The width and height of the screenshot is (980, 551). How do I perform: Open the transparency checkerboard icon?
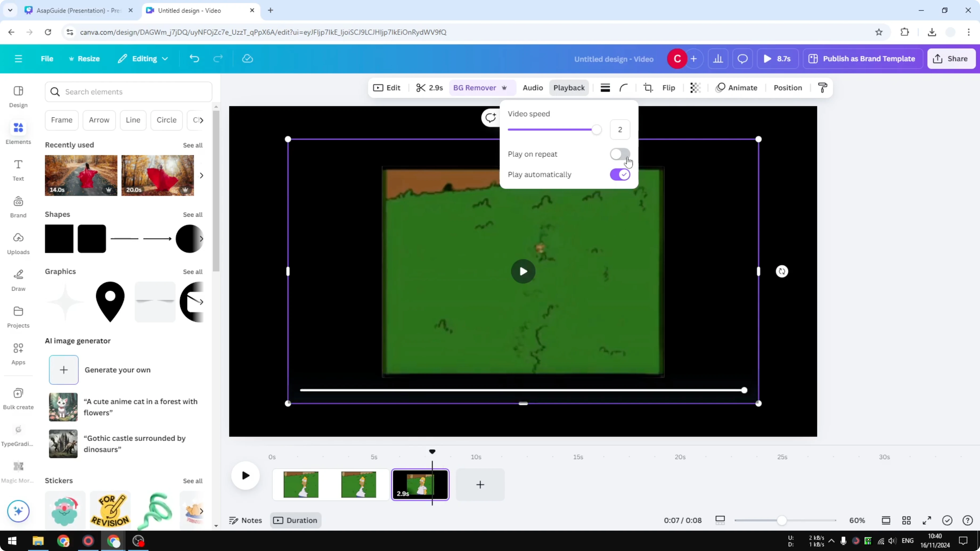click(x=695, y=88)
